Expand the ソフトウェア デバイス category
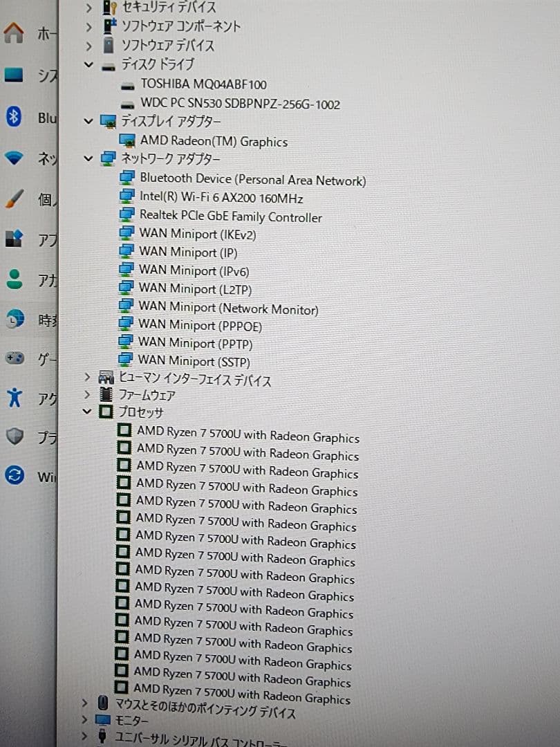This screenshot has width=560, height=747. tap(88, 46)
